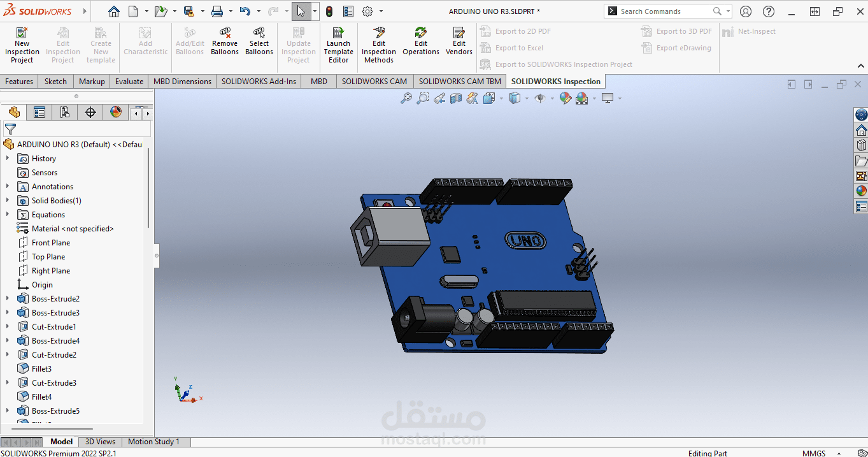Expand Solid Bodies(1) node

8,200
